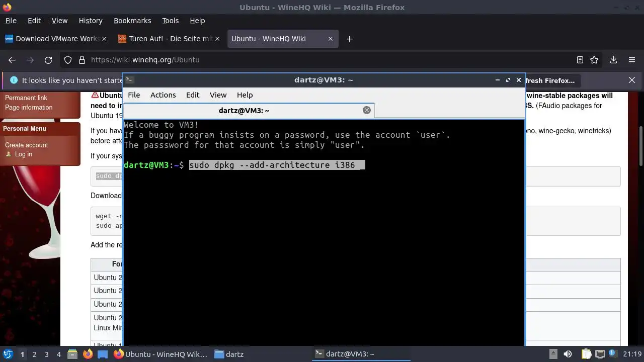This screenshot has width=644, height=362.
Task: Toggle reader view icon in address bar
Action: [x=580, y=60]
